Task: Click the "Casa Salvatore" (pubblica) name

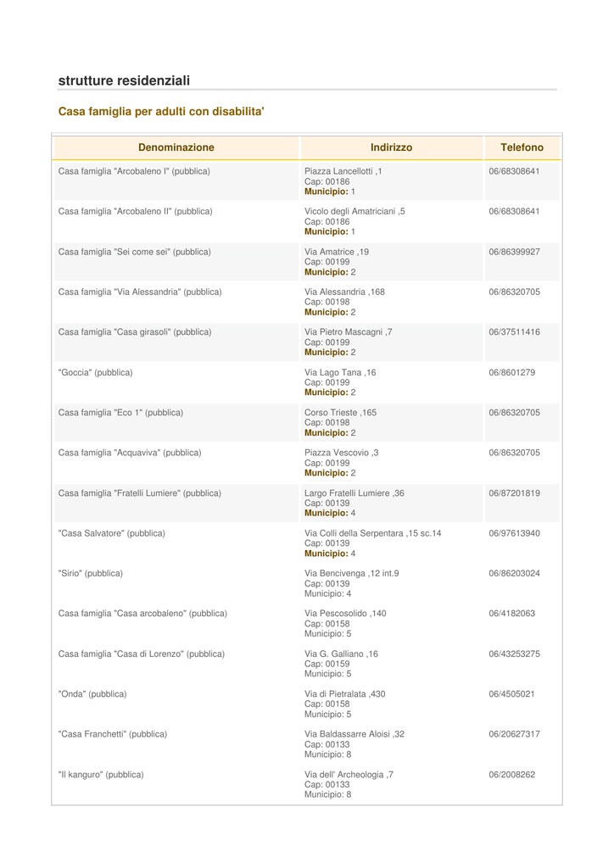Action: coord(111,533)
